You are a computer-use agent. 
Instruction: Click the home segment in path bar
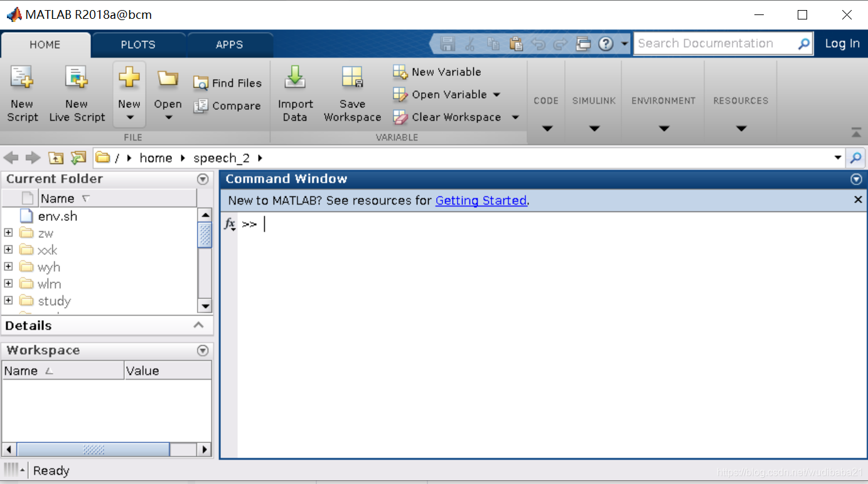156,158
